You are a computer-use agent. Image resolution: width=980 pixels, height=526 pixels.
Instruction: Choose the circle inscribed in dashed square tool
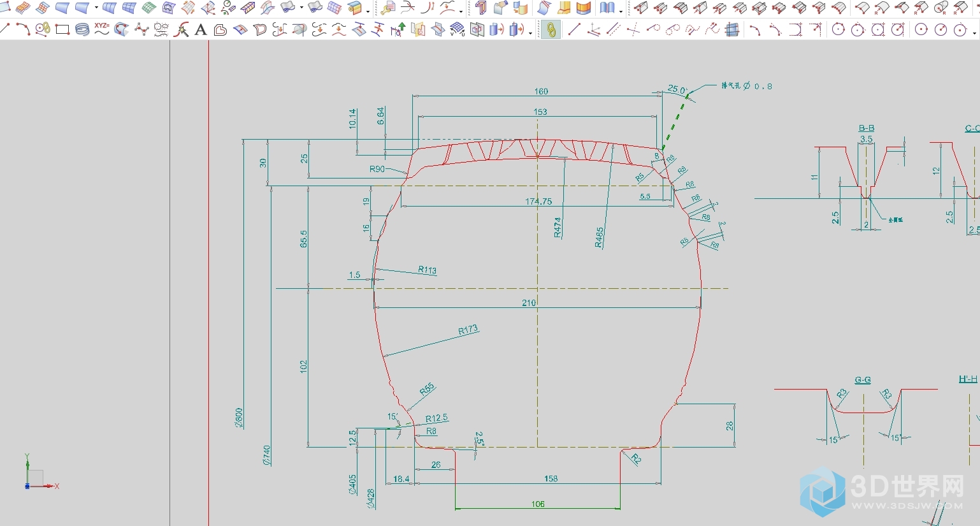pyautogui.click(x=877, y=29)
